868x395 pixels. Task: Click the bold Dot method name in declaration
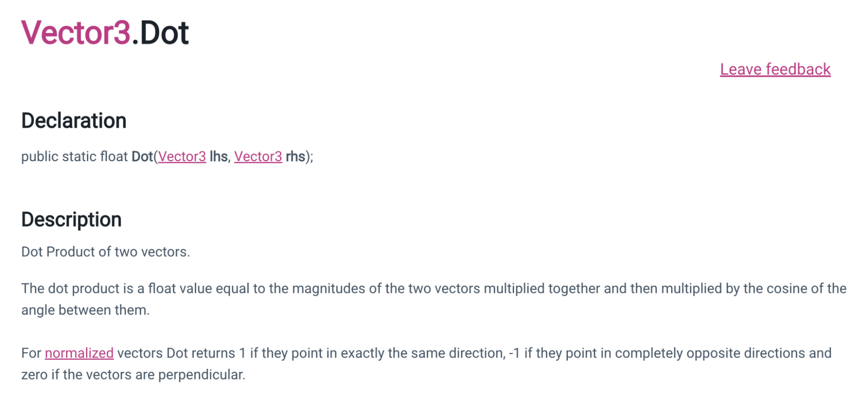pos(142,156)
